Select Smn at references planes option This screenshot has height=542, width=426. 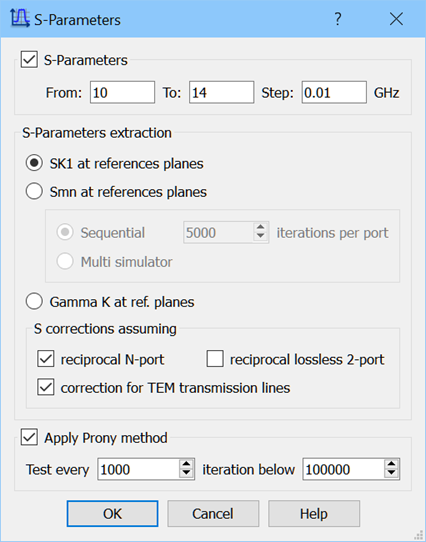[34, 191]
